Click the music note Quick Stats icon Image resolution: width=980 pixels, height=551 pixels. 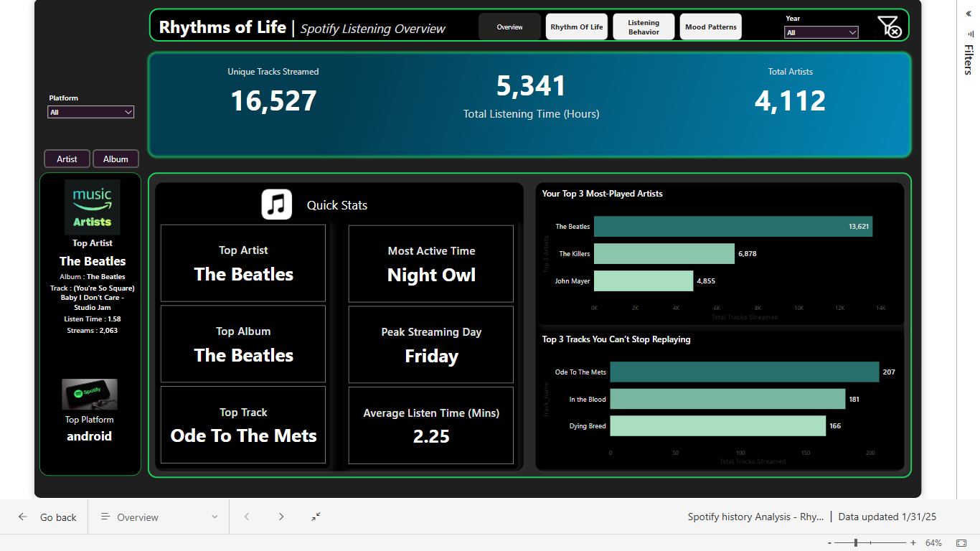point(276,204)
